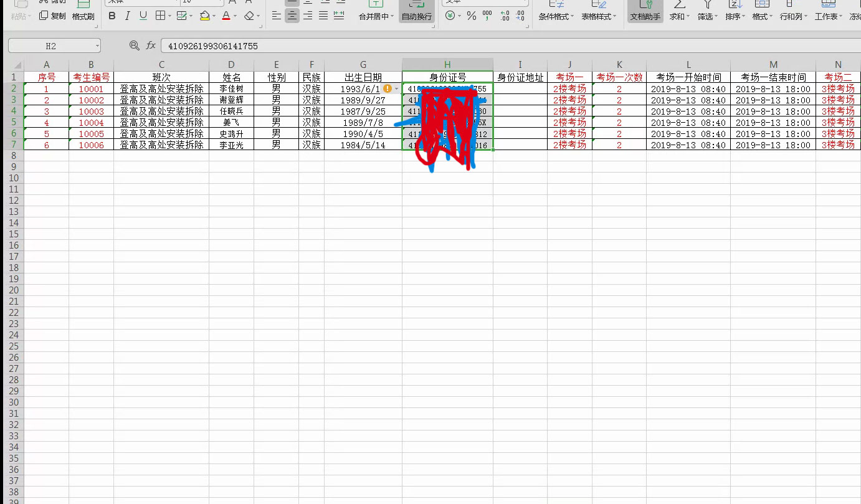Toggle 自动换行 wrap text button
This screenshot has width=861, height=504.
[x=417, y=12]
